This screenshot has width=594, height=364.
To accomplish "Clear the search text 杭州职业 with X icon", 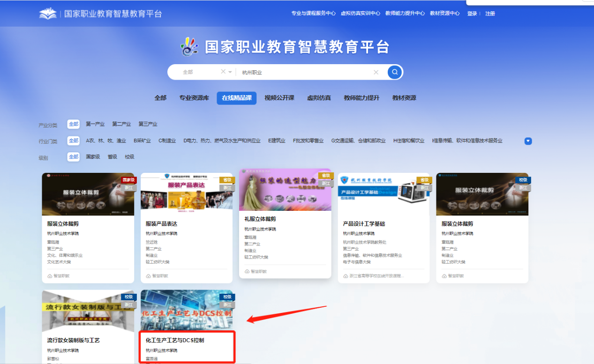I will coord(376,72).
